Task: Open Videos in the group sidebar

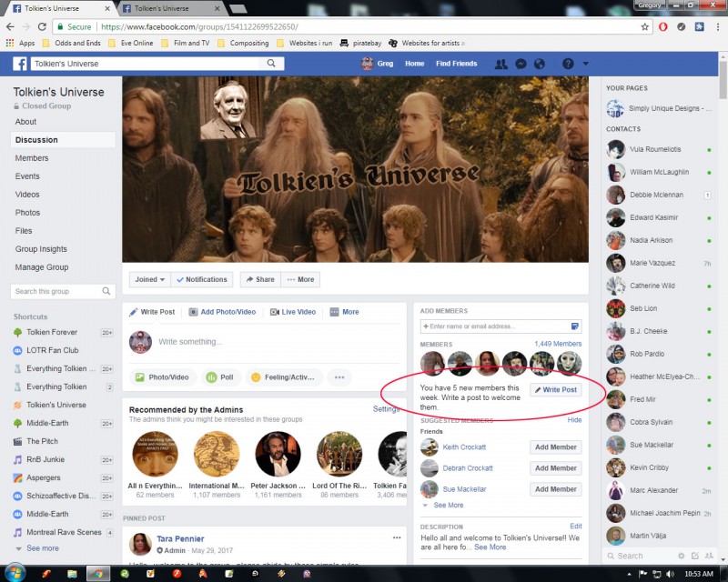Action: [27, 195]
